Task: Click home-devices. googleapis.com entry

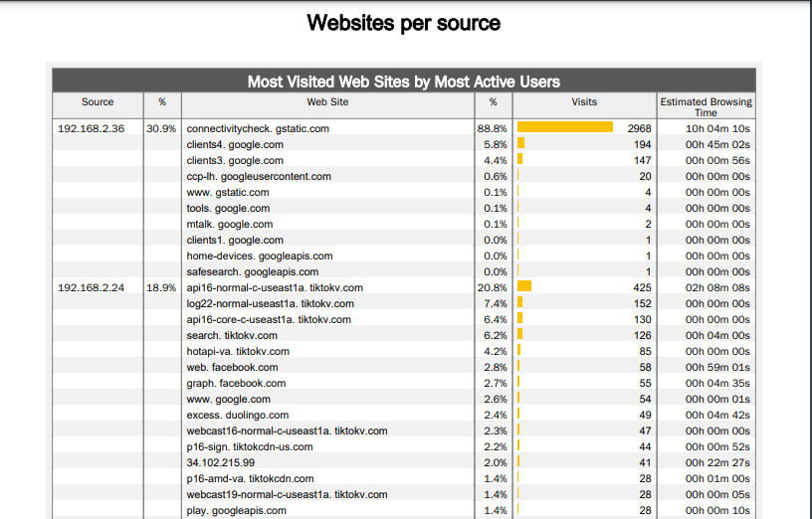Action: (x=260, y=257)
